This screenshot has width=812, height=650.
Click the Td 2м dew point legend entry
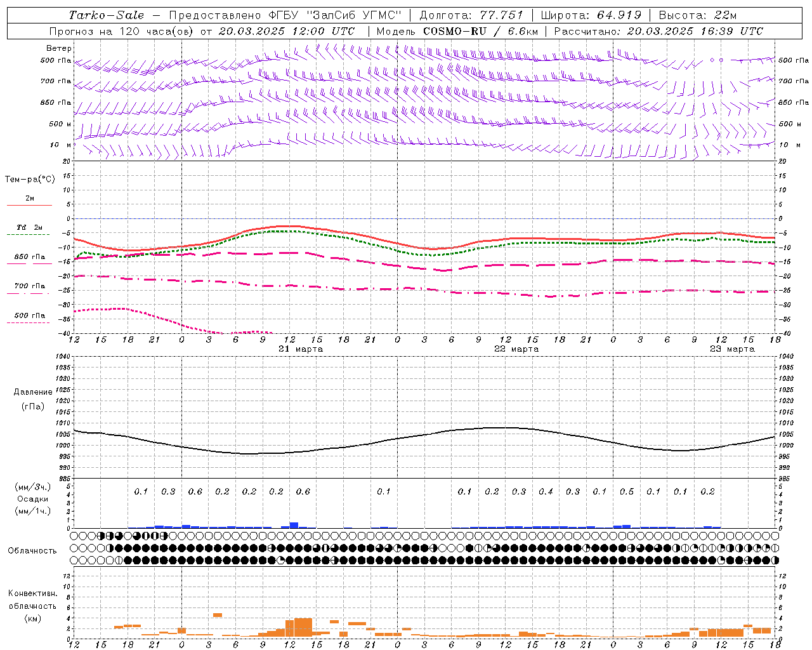click(x=29, y=227)
